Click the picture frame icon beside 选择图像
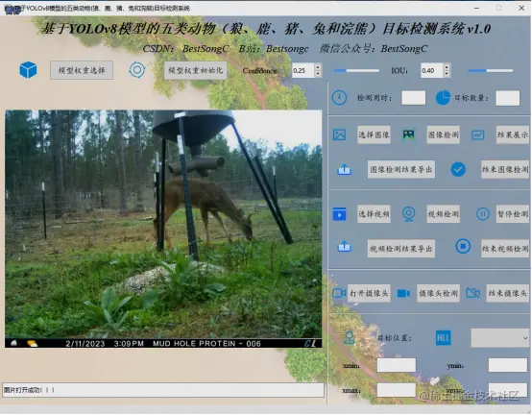Screen dimensions: 532x415 (x=339, y=134)
